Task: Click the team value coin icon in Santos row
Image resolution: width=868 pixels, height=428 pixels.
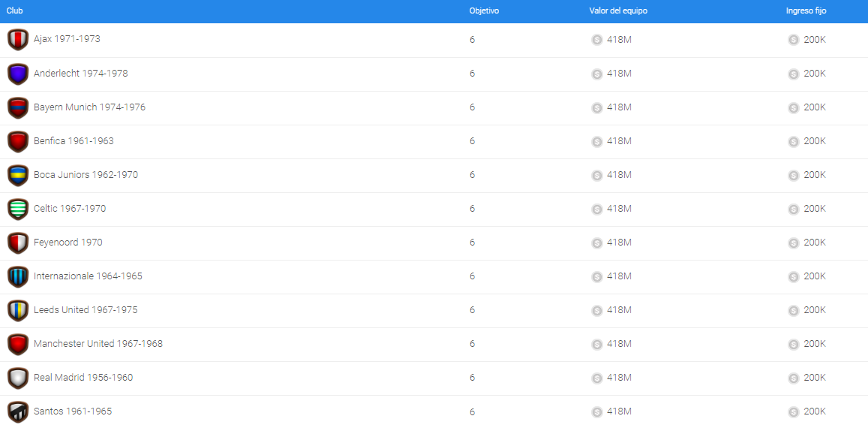Action: click(596, 412)
